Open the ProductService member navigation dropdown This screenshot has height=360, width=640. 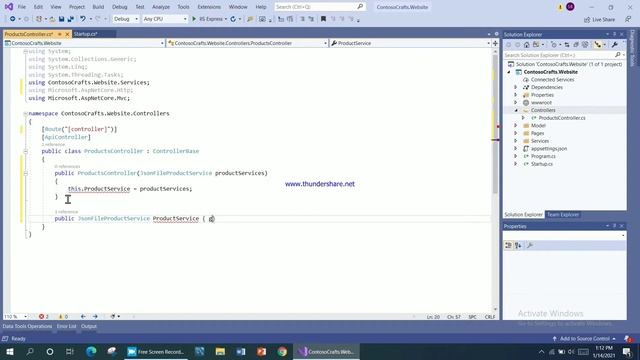[x=411, y=43]
